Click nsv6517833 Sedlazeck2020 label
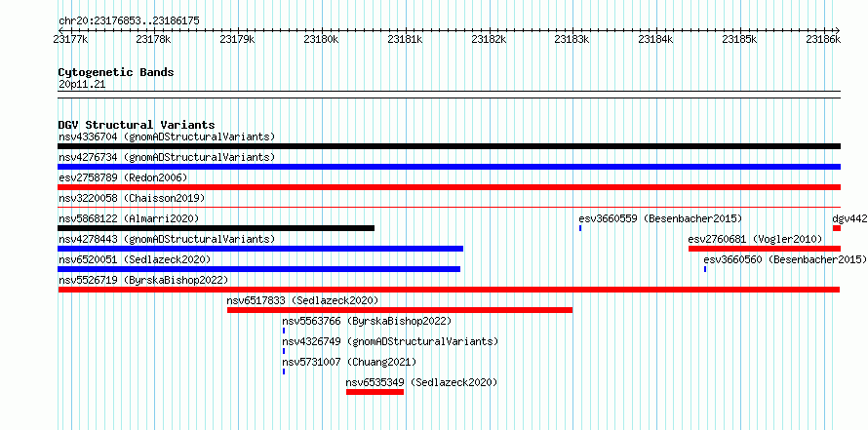Screen dimensions: 868x430 pyautogui.click(x=302, y=300)
